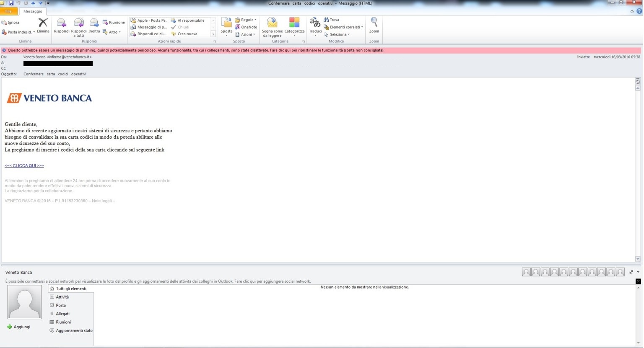Image resolution: width=644 pixels, height=348 pixels.
Task: Forward the message with Inoltra
Action: [x=94, y=26]
